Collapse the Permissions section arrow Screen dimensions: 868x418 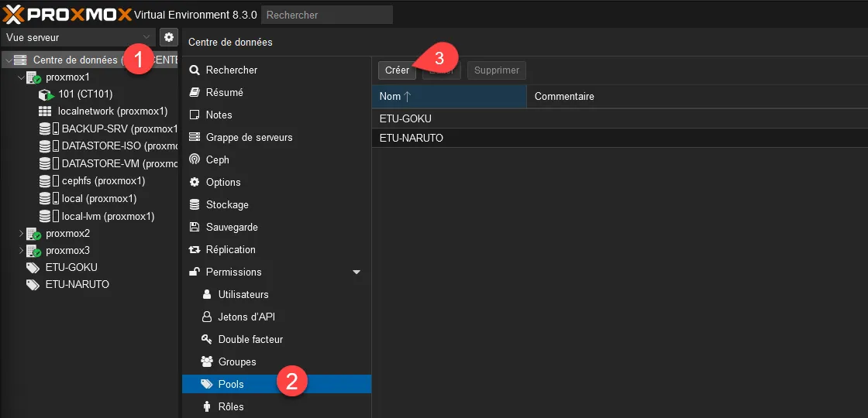coord(356,272)
